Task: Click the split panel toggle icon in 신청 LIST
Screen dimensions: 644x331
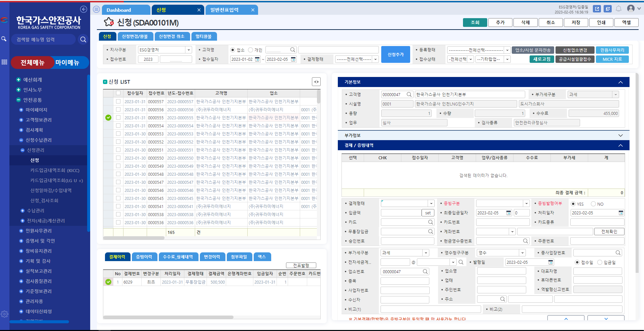Action: tap(316, 82)
